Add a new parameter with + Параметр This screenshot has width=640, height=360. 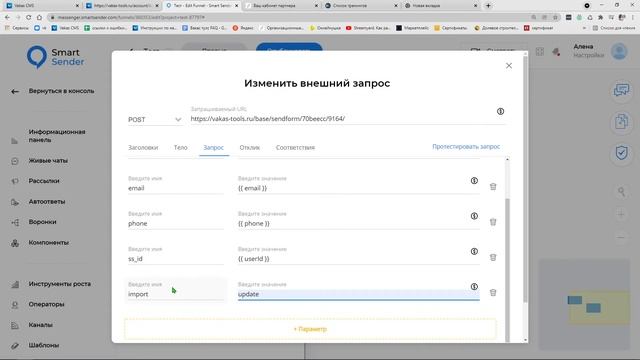(x=310, y=329)
